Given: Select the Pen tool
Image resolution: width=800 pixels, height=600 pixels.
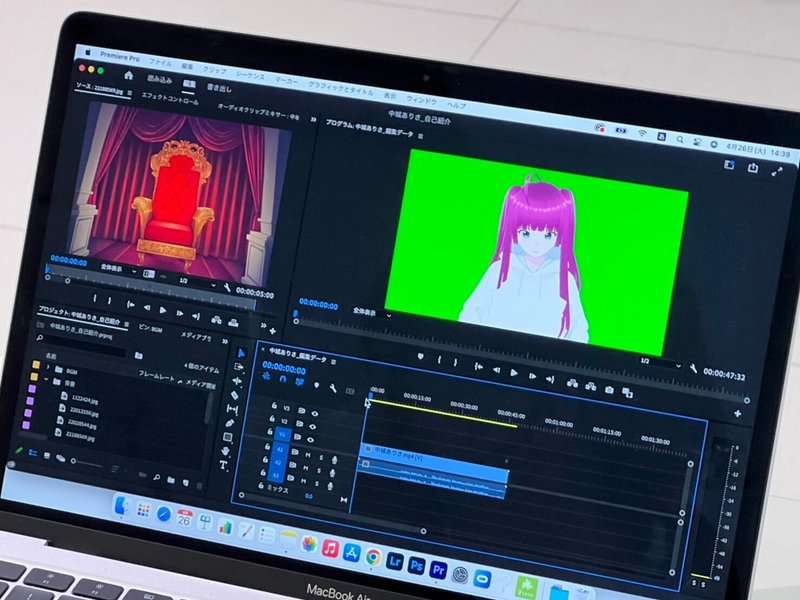Looking at the screenshot, I should coord(230,423).
